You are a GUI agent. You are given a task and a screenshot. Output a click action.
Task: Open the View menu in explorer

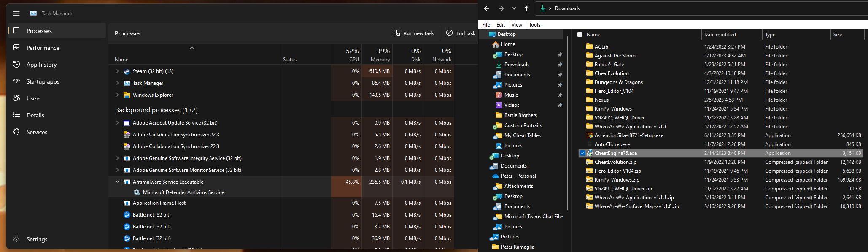(x=517, y=25)
